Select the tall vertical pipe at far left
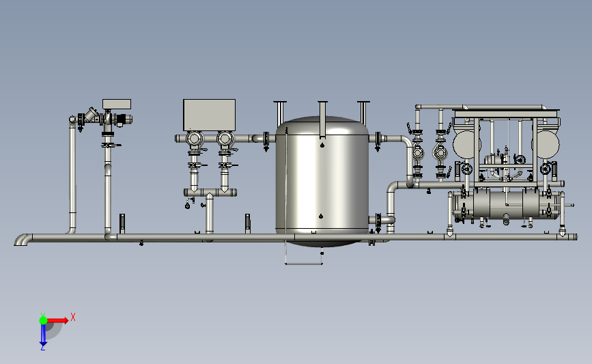592x364 pixels. [x=72, y=176]
